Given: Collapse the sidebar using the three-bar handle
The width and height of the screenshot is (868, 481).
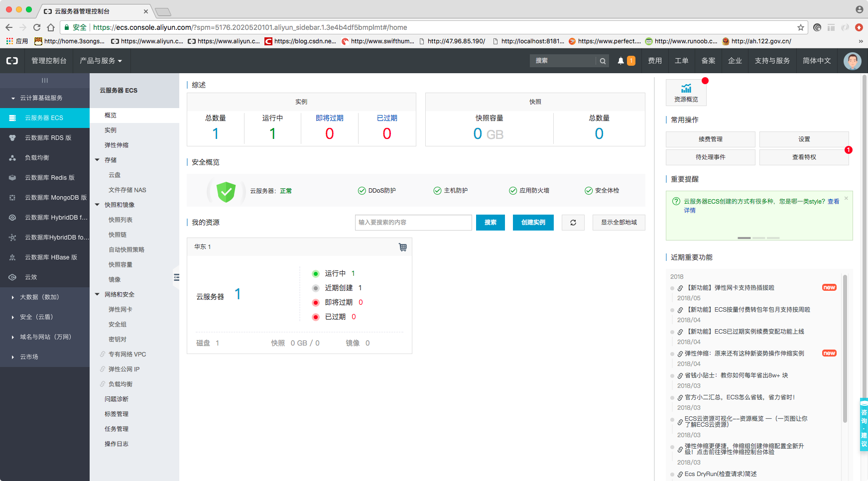Looking at the screenshot, I should coord(45,80).
